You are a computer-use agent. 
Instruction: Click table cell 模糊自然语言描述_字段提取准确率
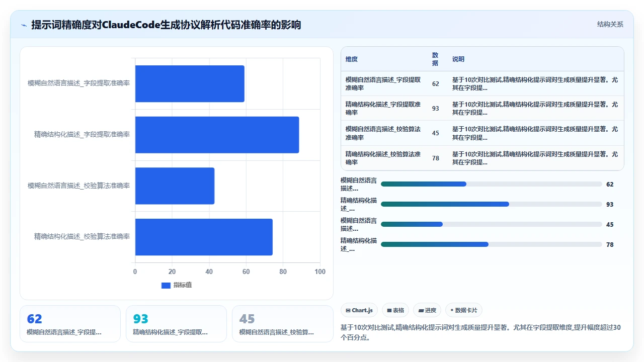(384, 83)
